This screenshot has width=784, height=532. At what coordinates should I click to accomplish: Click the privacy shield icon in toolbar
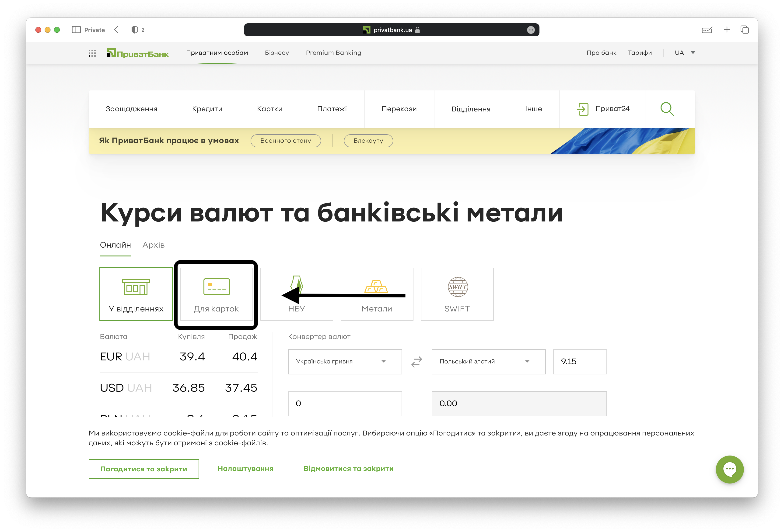tap(135, 30)
